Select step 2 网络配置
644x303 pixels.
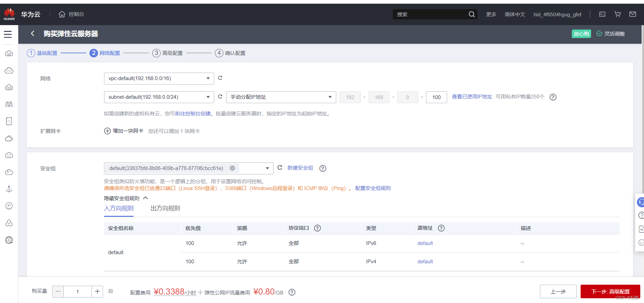pos(105,53)
